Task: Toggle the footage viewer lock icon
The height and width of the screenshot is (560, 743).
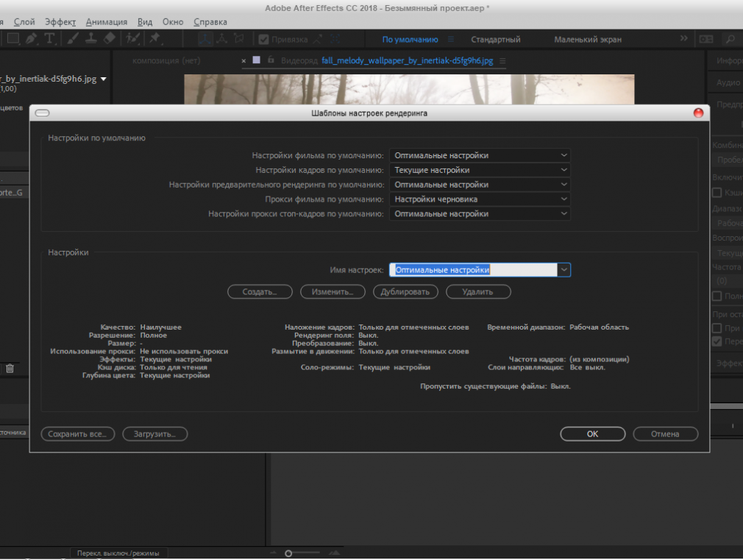Action: pyautogui.click(x=271, y=60)
